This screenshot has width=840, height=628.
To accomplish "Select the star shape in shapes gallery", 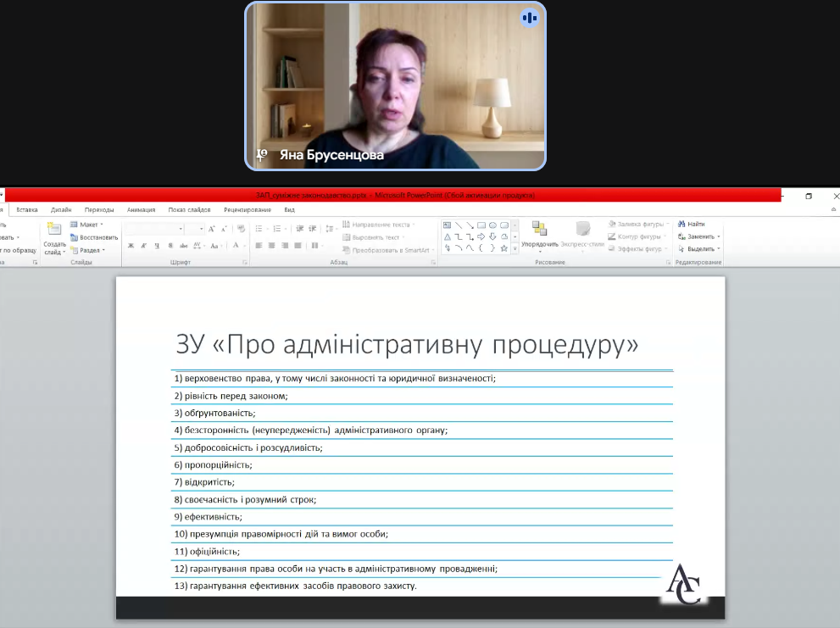I will tap(504, 248).
